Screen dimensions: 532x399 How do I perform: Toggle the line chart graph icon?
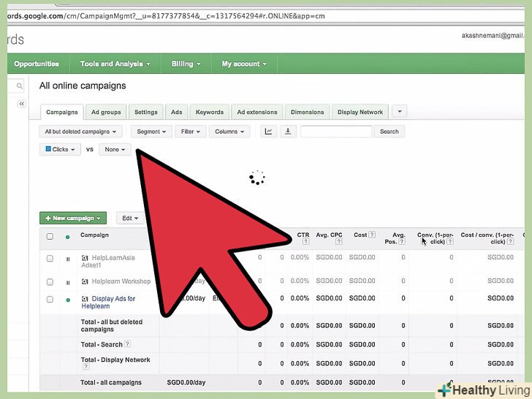pyautogui.click(x=268, y=132)
